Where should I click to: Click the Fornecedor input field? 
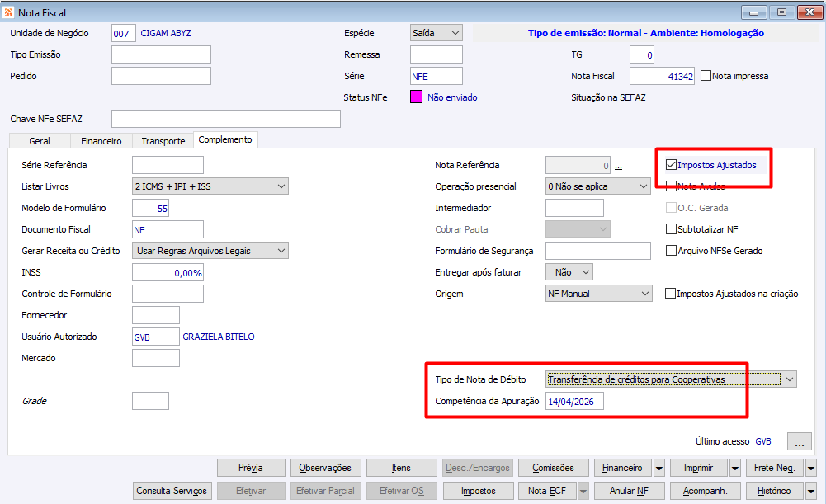coord(155,315)
